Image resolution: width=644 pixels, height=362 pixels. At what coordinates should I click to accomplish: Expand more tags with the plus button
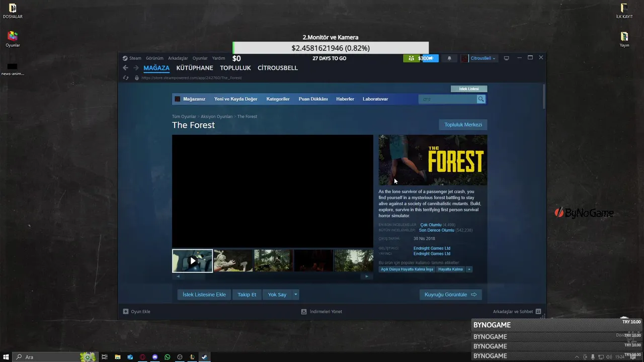(469, 269)
